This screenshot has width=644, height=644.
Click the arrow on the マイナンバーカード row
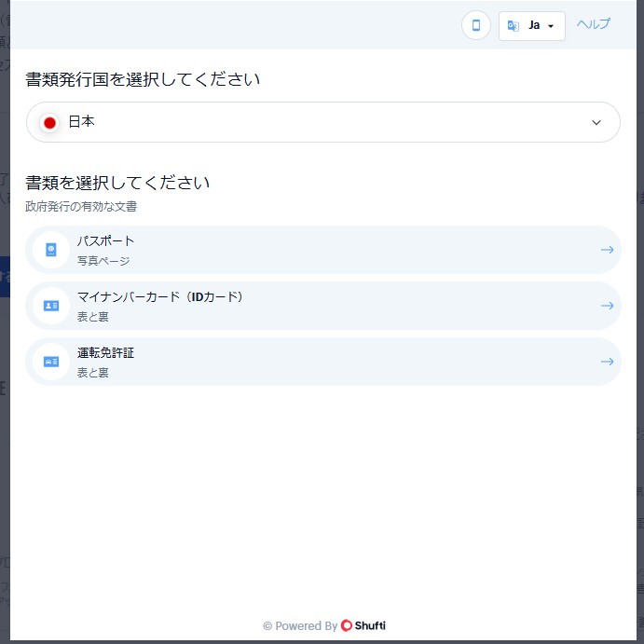(607, 306)
